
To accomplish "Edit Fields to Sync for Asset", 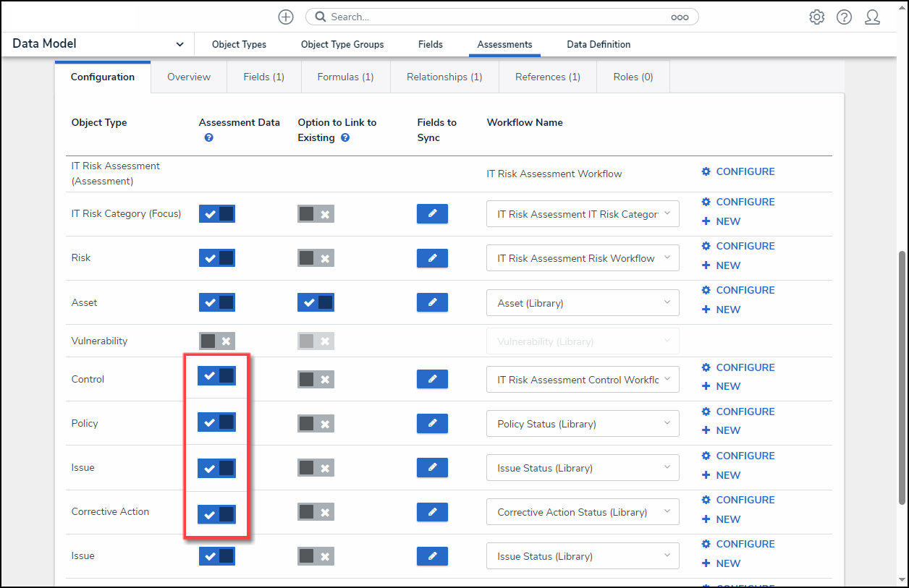I will point(432,302).
